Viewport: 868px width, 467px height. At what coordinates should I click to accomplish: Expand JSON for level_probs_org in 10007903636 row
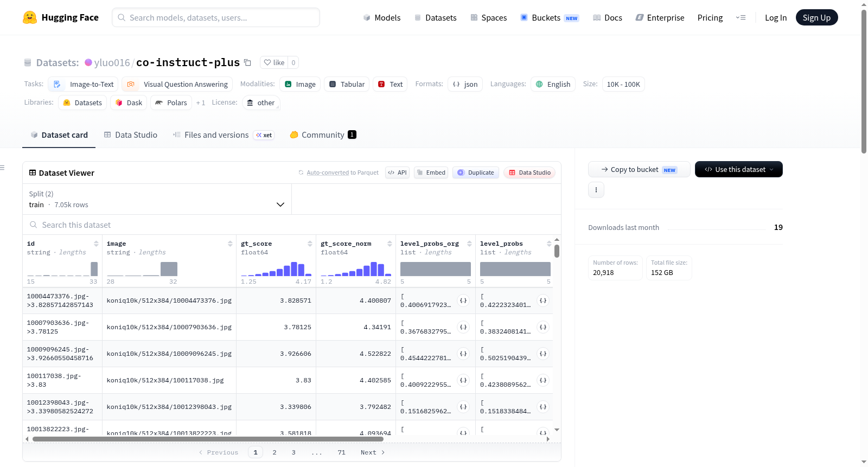463,327
